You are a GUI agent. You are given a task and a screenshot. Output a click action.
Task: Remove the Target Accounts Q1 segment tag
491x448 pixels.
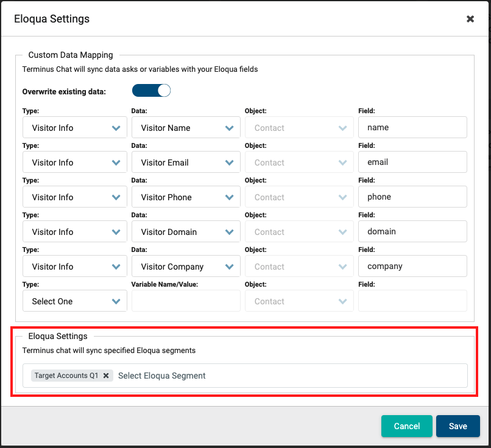pos(106,376)
